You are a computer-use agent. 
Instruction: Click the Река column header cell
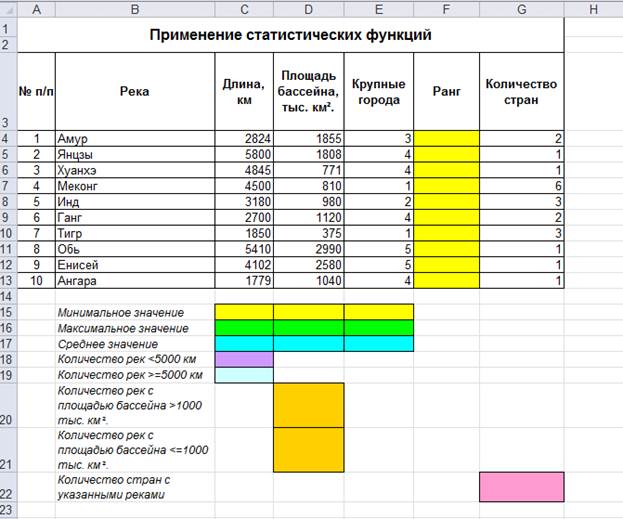tap(135, 91)
